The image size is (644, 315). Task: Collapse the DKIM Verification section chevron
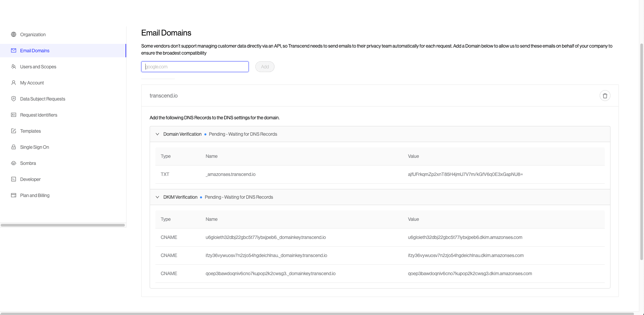pyautogui.click(x=157, y=197)
